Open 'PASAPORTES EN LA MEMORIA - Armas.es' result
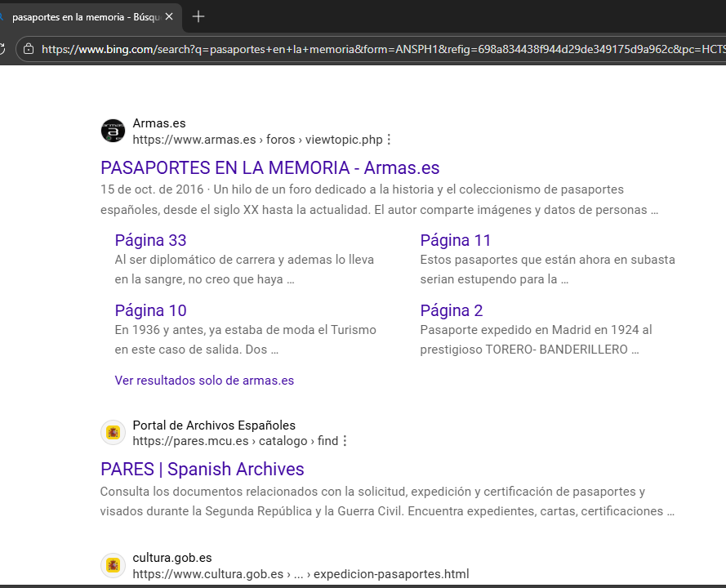This screenshot has width=726, height=588. pyautogui.click(x=269, y=168)
